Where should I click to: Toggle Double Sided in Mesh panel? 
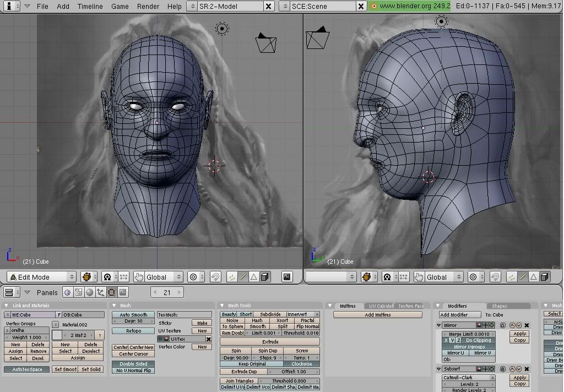[133, 364]
